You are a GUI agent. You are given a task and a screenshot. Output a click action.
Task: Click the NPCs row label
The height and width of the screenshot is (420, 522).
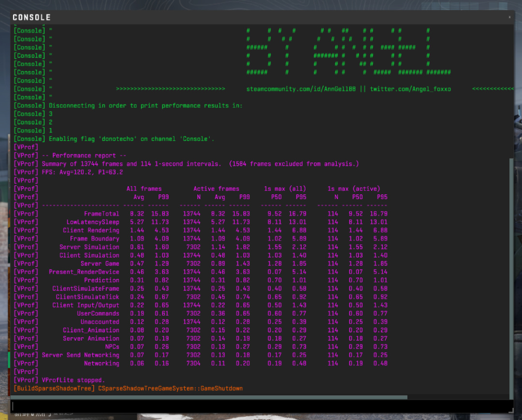coord(112,347)
